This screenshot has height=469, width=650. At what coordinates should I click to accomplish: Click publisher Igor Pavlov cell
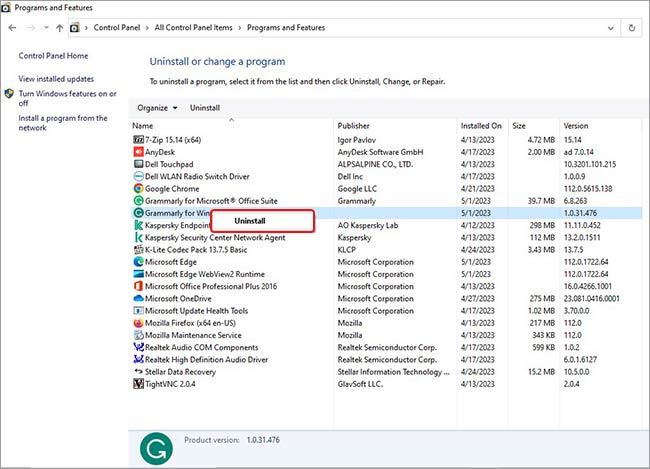(x=357, y=140)
